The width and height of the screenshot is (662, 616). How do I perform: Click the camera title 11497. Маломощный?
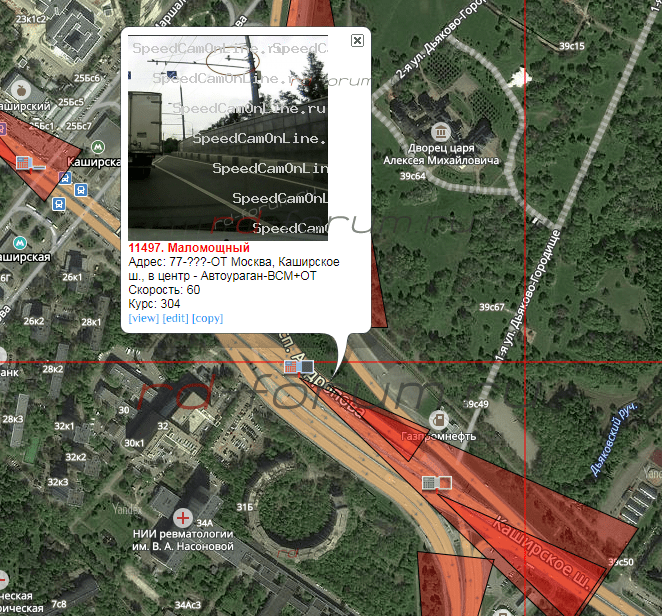189,248
